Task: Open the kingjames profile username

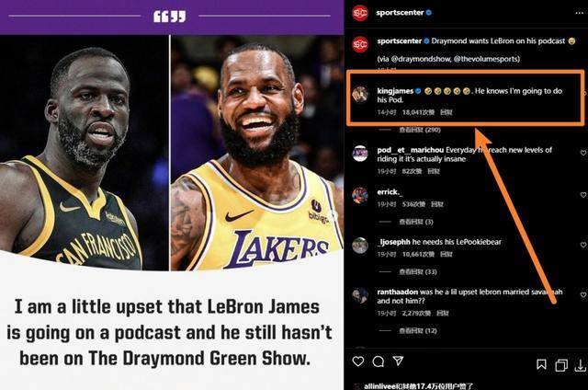Action: click(x=395, y=91)
